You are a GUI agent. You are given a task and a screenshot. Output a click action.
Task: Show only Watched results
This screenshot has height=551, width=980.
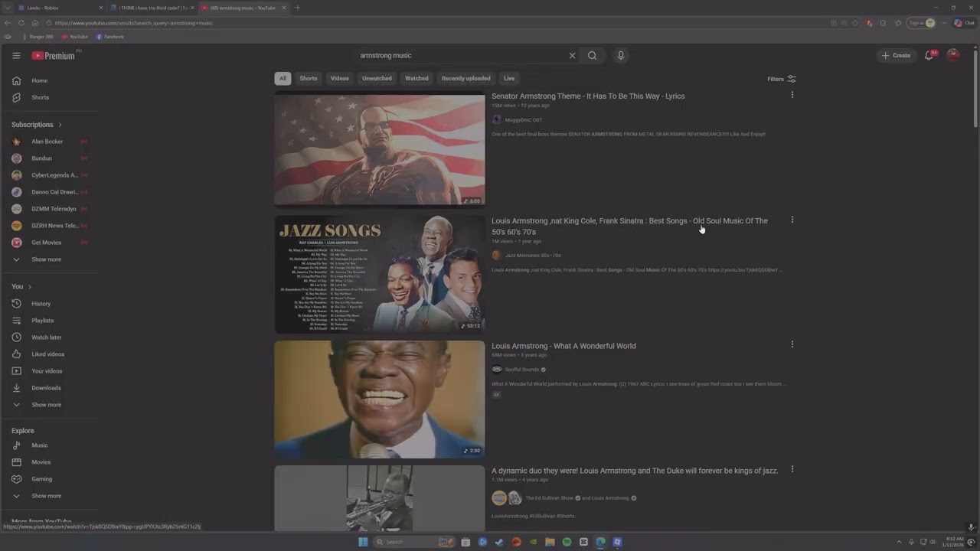pyautogui.click(x=416, y=78)
